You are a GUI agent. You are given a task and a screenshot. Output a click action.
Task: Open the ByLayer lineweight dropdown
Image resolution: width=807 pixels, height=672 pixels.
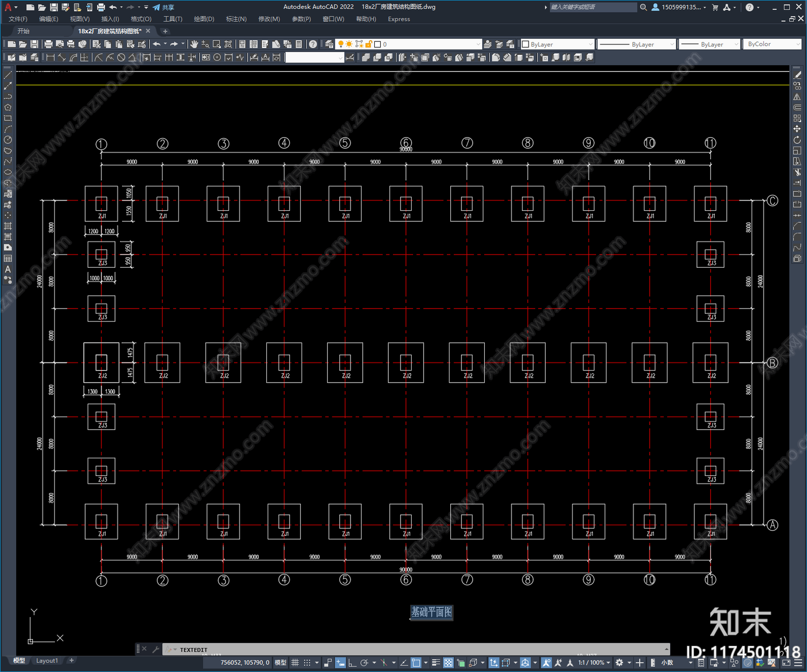click(709, 44)
